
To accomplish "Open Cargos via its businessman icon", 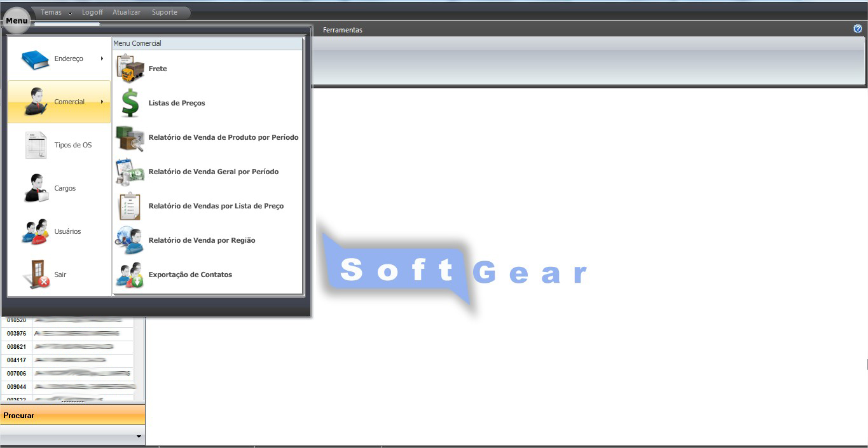I will click(x=36, y=188).
